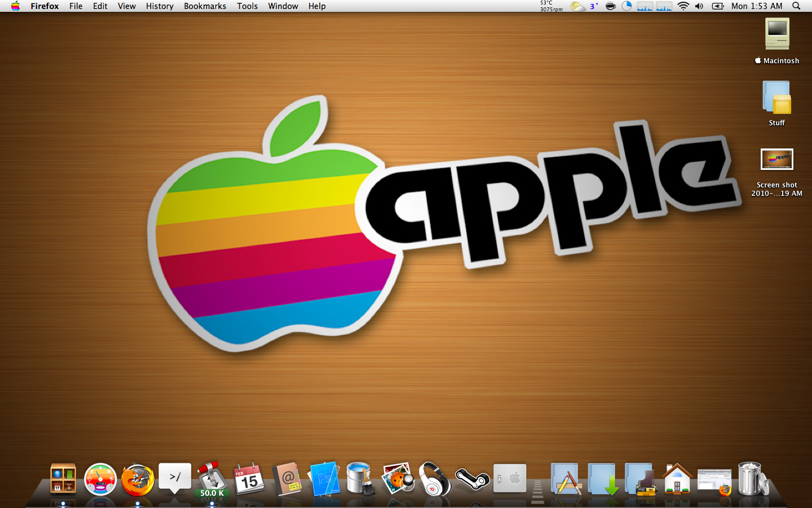
Task: Open the Bookmarks menu
Action: point(205,6)
